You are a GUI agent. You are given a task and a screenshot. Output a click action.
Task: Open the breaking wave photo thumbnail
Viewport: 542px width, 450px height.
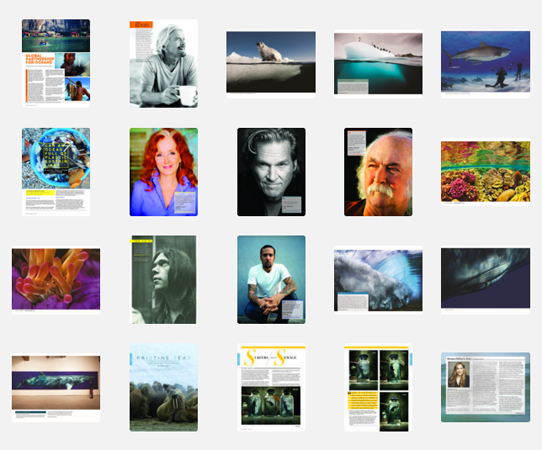378,280
